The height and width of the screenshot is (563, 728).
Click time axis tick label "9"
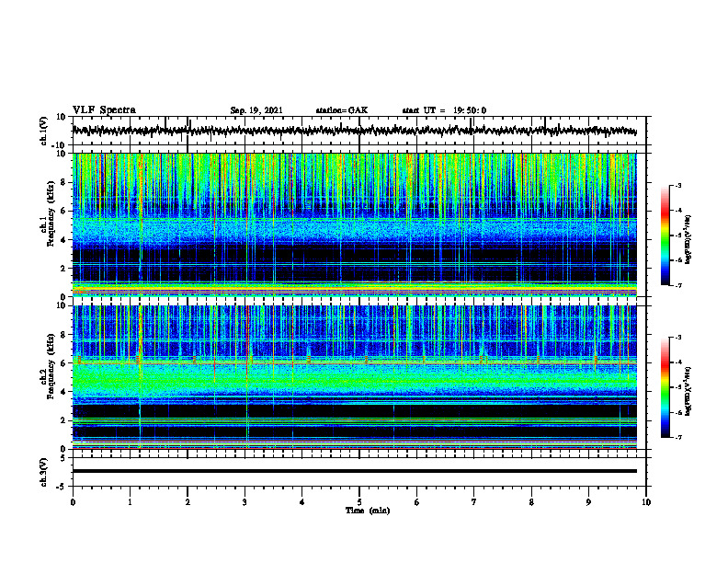pyautogui.click(x=588, y=502)
